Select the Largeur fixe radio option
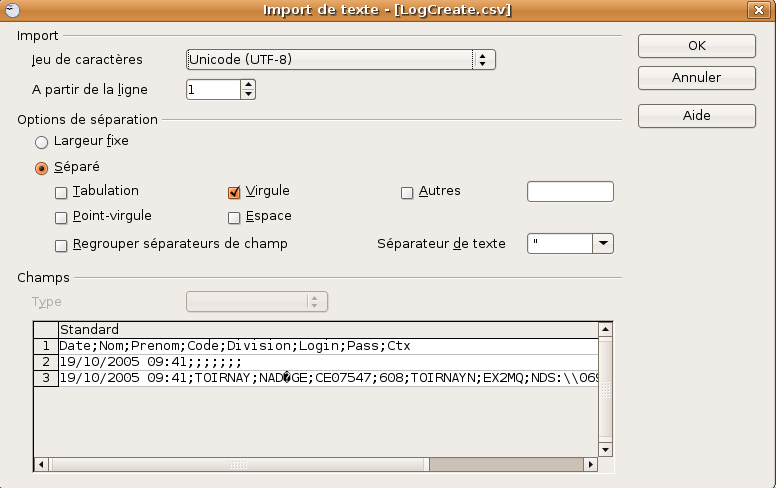The image size is (776, 488). 42,142
